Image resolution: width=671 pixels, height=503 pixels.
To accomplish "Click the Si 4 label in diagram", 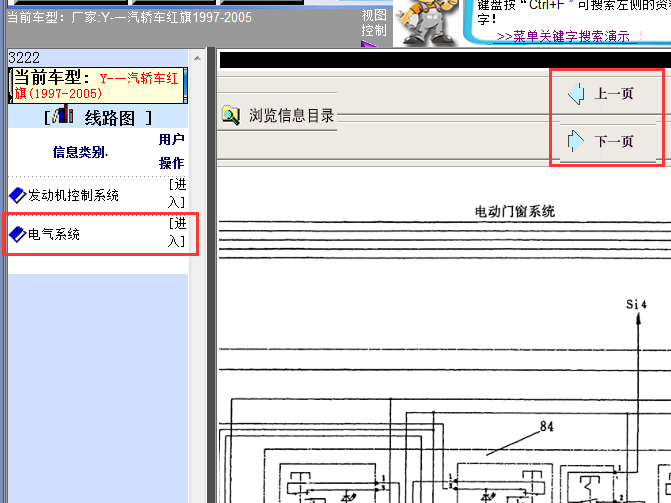I will (x=636, y=304).
